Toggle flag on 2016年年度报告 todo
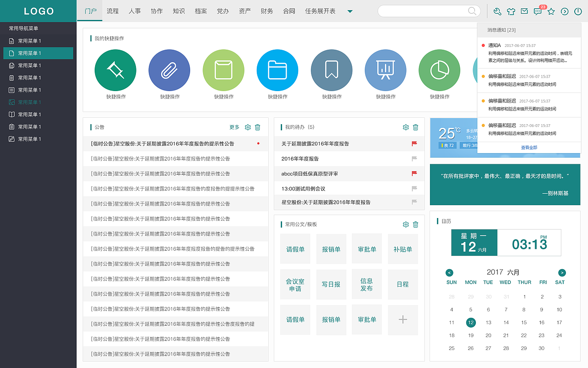The image size is (588, 368). click(414, 159)
